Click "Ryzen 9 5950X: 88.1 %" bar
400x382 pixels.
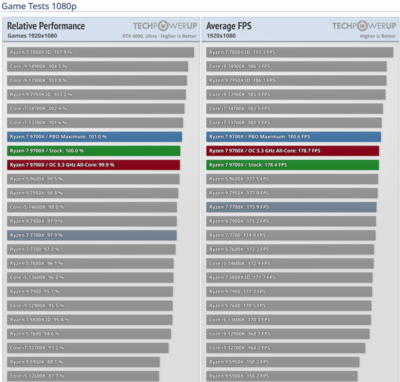coord(83,362)
